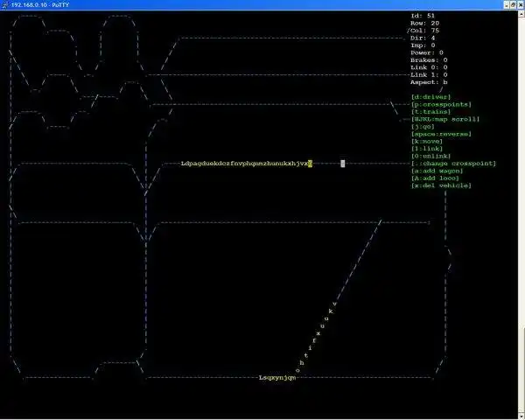The image size is (525, 420).
Task: Click the yellow highlighted end of the train
Action: point(310,164)
